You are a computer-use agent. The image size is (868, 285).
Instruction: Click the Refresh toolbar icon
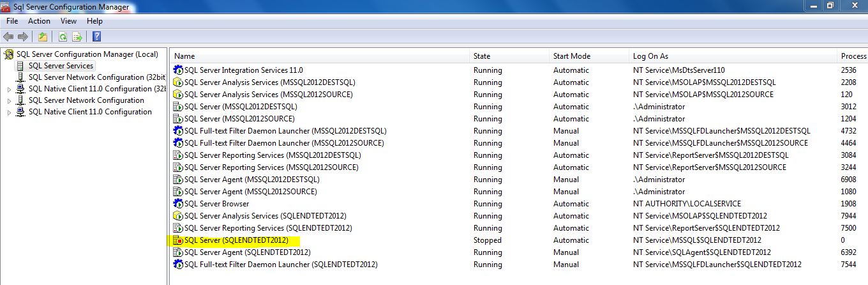click(x=63, y=36)
